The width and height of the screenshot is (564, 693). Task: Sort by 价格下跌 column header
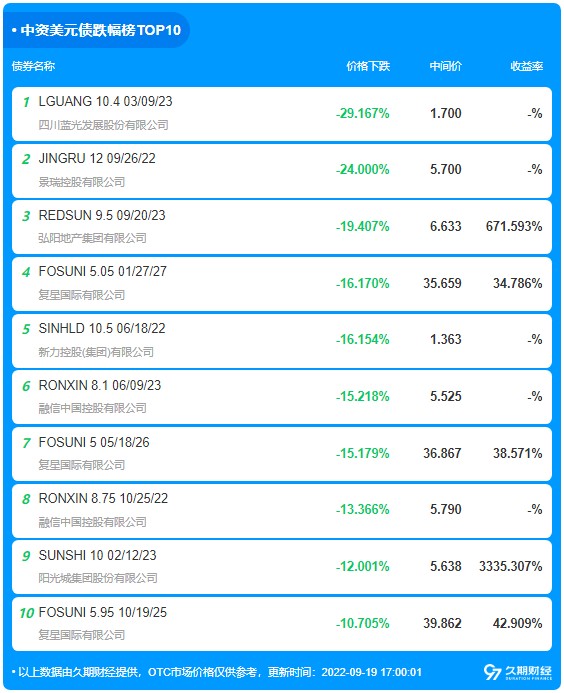[368, 66]
